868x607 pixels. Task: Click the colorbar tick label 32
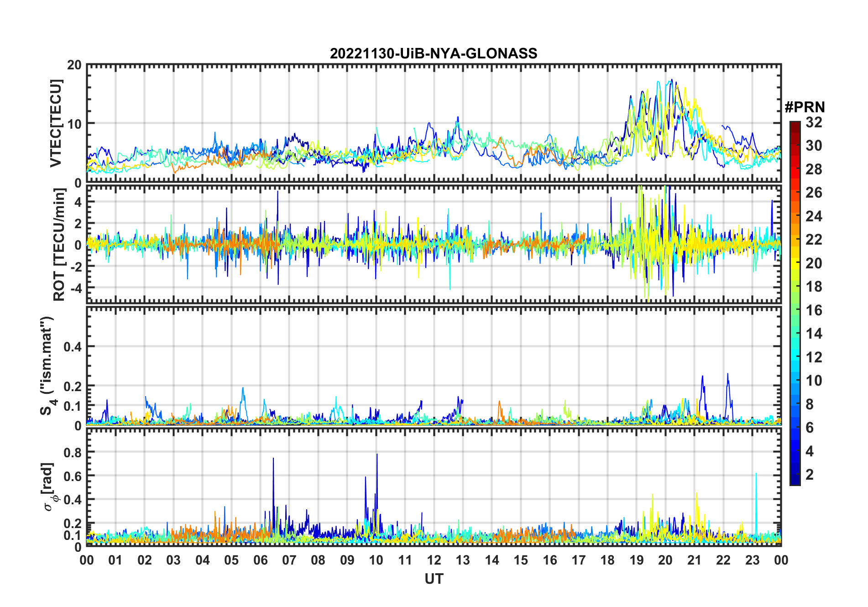click(x=814, y=122)
